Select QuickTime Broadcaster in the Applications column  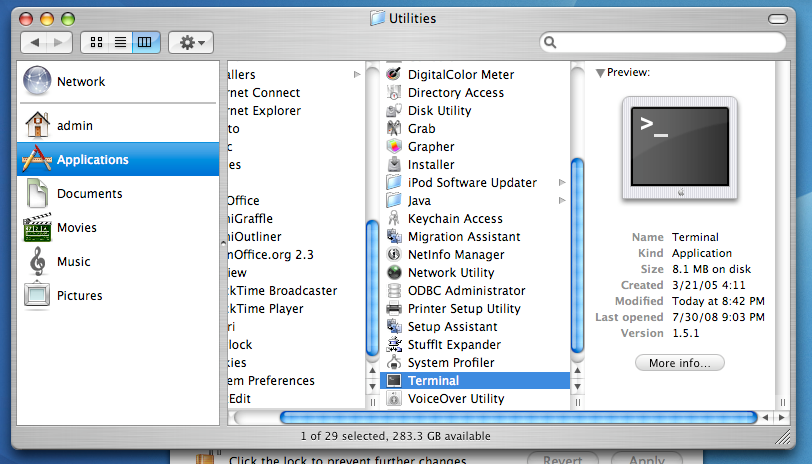tap(296, 291)
